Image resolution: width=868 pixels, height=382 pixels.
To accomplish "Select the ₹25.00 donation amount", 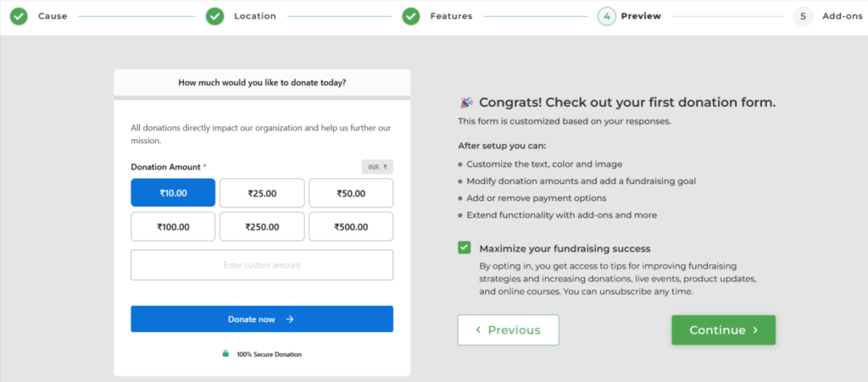I will click(x=262, y=193).
